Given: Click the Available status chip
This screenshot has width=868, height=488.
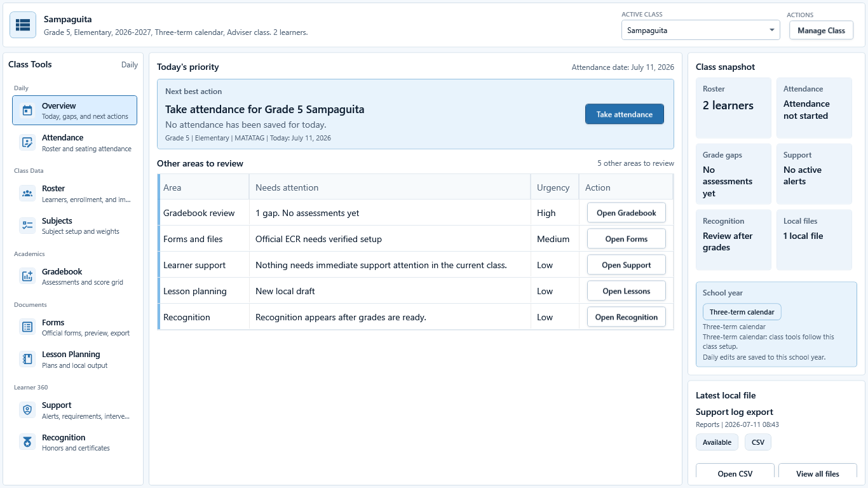Looking at the screenshot, I should [x=717, y=442].
